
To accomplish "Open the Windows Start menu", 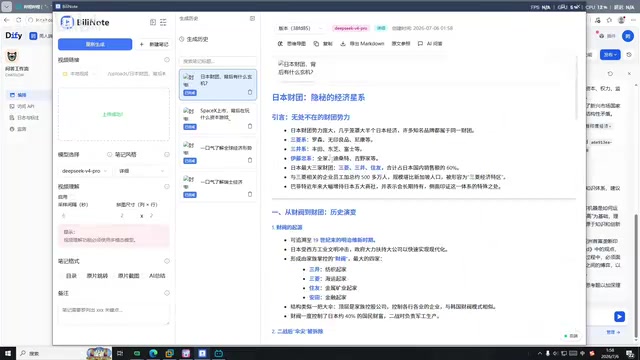I will pos(8,353).
